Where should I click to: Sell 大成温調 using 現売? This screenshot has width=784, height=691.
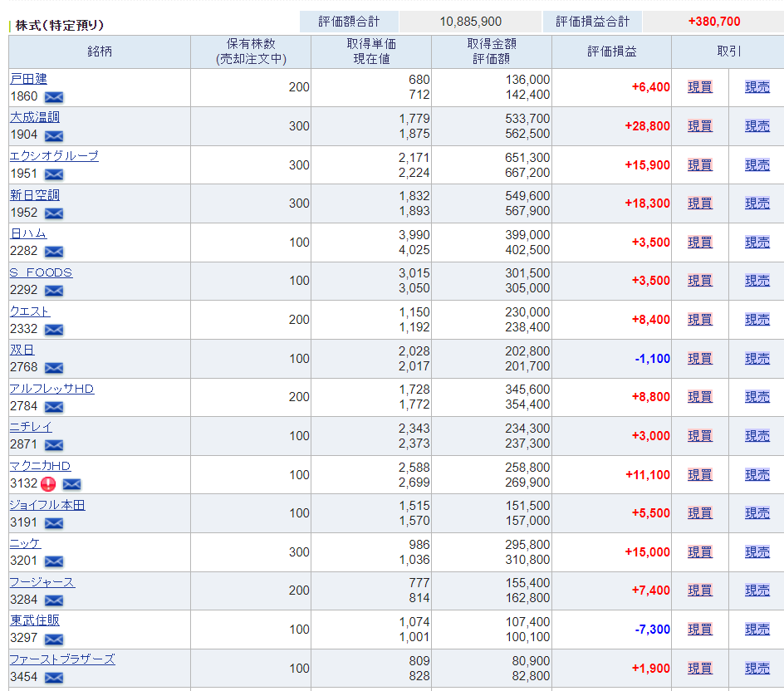tap(757, 126)
